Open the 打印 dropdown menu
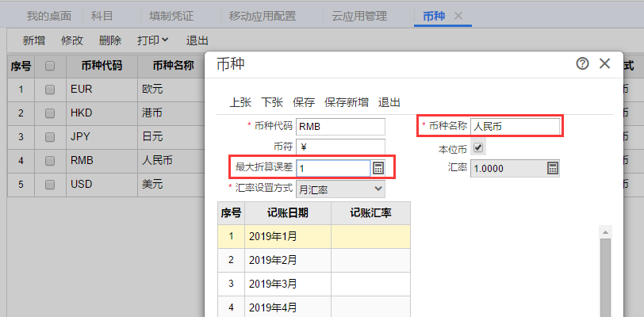The height and width of the screenshot is (317, 644). coord(152,40)
